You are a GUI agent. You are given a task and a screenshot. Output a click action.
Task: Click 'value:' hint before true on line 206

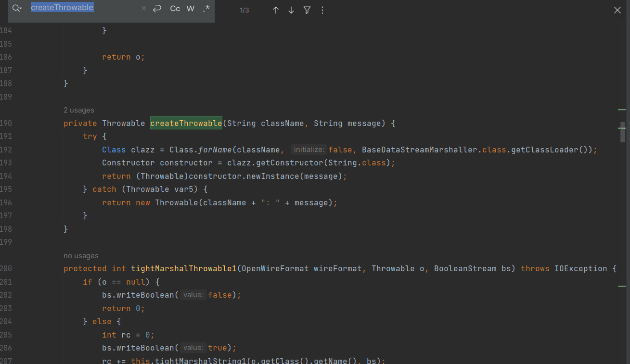coord(193,348)
